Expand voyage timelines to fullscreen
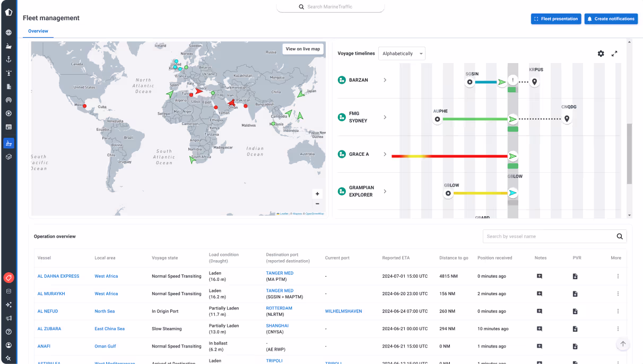The width and height of the screenshot is (643, 364). pos(614,54)
